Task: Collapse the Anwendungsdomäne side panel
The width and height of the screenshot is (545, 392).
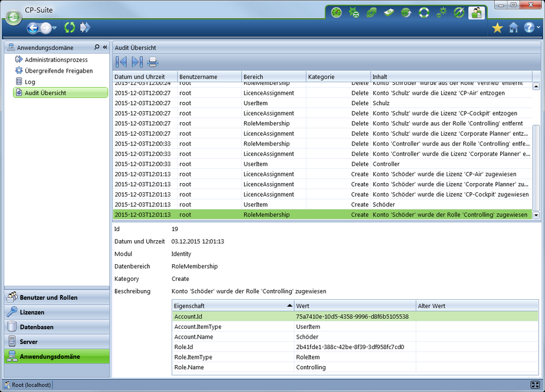Action: pyautogui.click(x=105, y=47)
